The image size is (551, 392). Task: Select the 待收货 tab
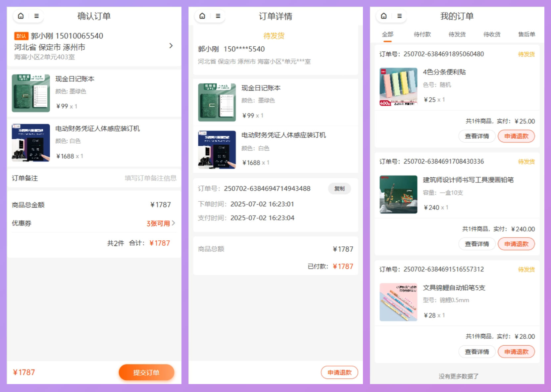point(492,34)
